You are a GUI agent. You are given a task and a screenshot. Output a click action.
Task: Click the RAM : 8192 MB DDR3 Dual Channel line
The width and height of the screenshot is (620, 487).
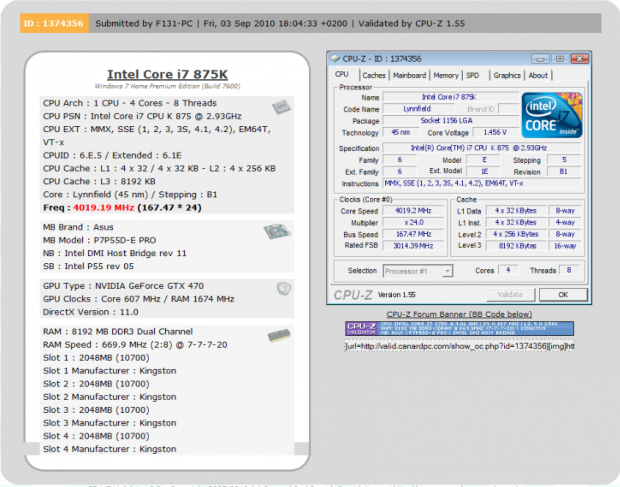coord(118,332)
